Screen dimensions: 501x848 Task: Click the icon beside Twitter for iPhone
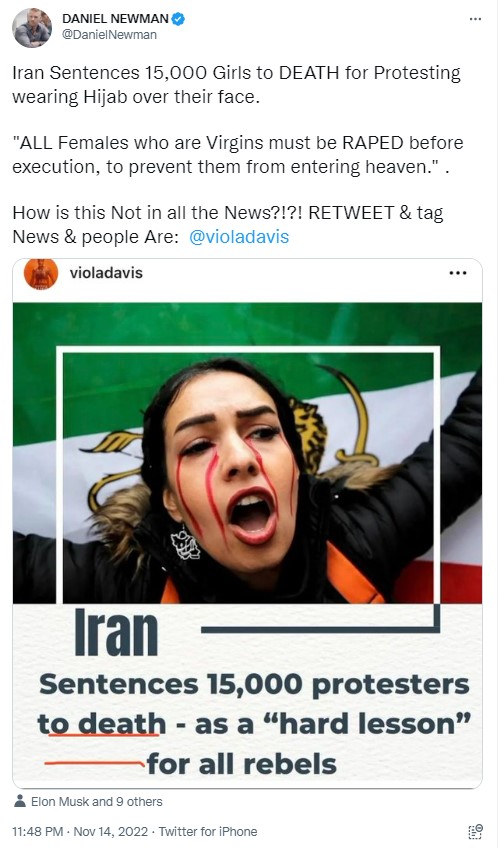click(475, 832)
